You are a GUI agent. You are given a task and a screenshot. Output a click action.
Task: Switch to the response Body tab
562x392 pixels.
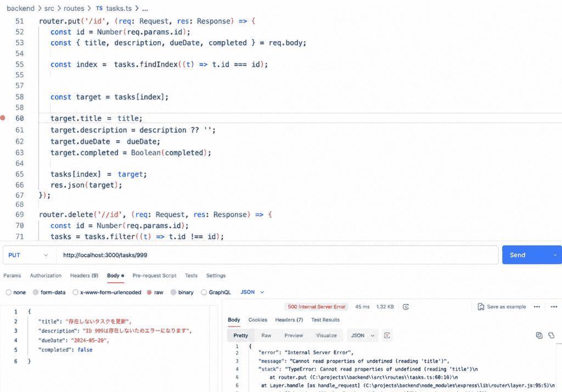point(234,320)
